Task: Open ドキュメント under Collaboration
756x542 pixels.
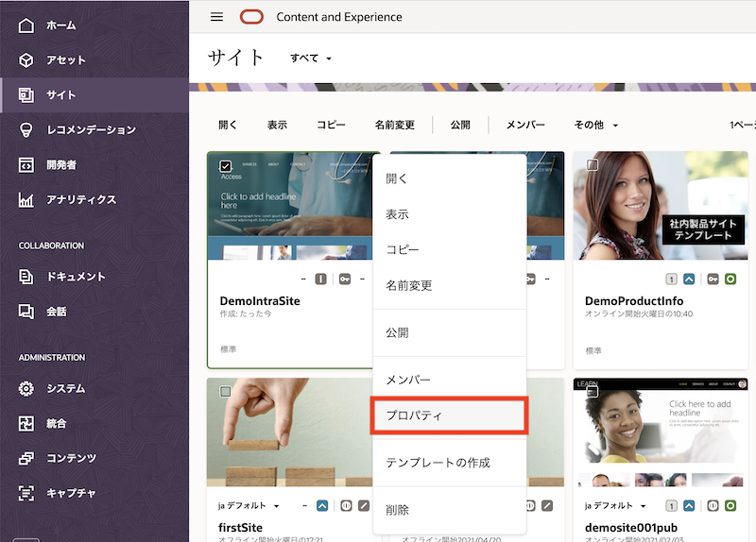Action: [x=76, y=277]
